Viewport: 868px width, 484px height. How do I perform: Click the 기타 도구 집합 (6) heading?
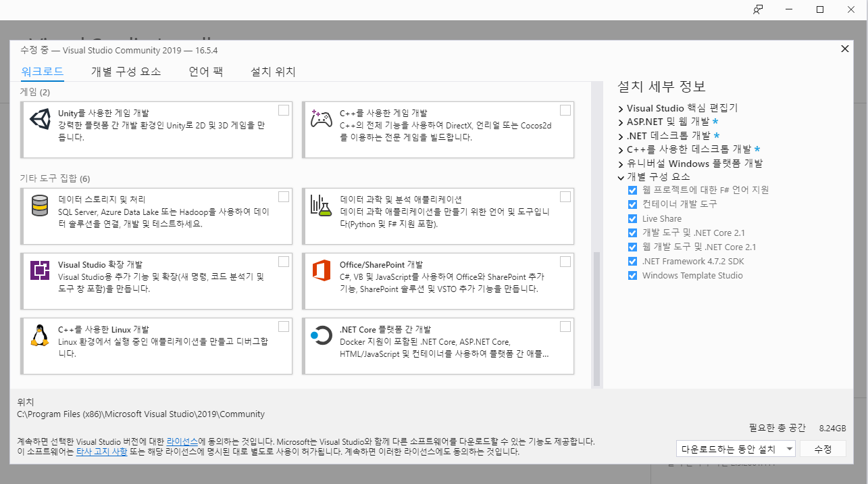55,178
